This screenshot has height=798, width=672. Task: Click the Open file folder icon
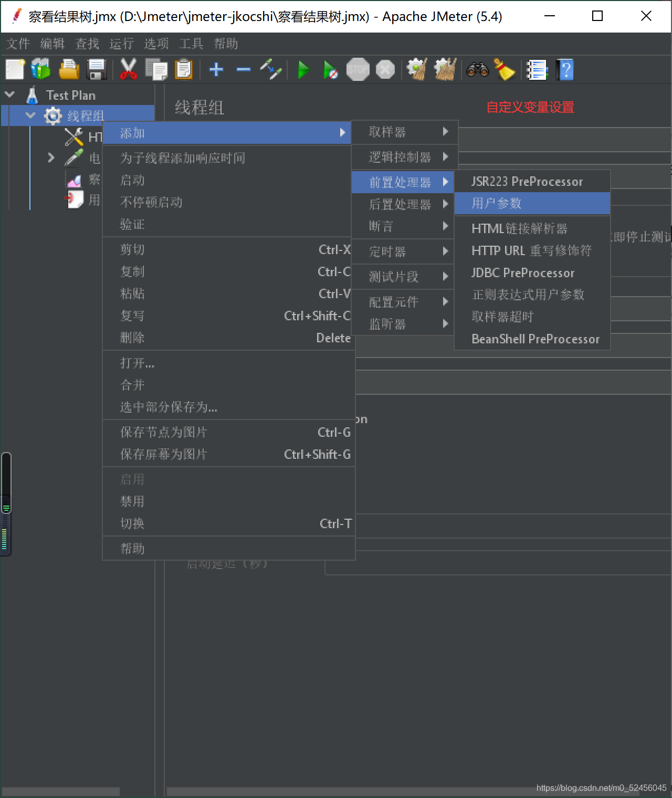pyautogui.click(x=69, y=69)
